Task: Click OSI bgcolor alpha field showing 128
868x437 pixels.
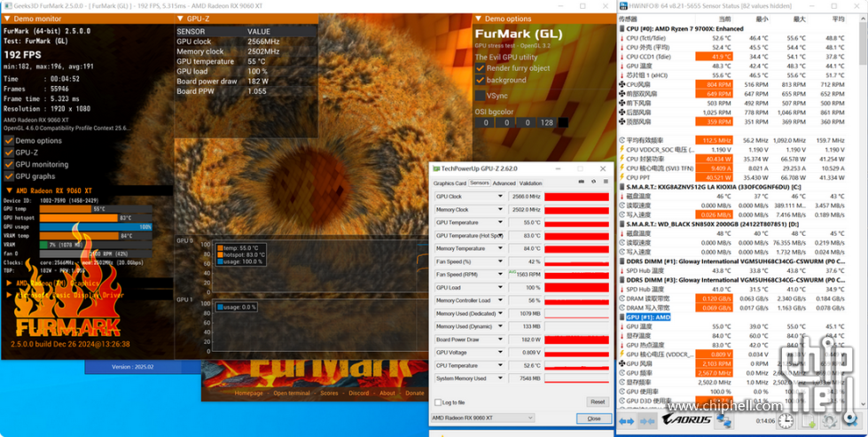Action: point(546,122)
